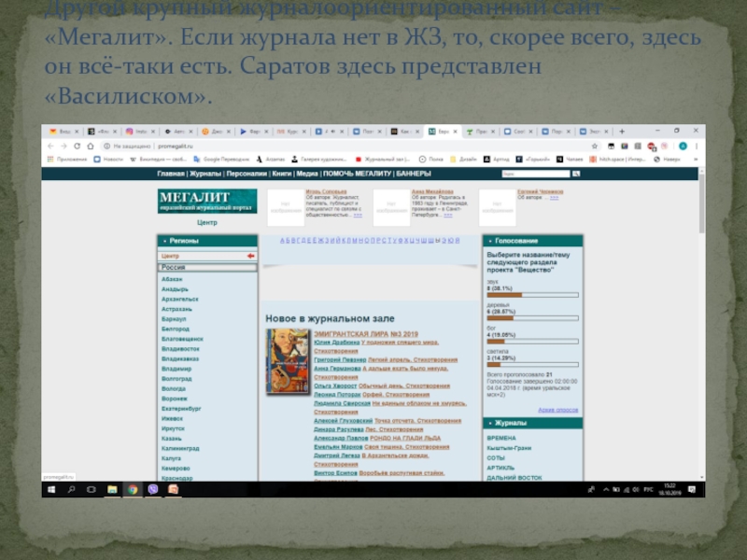Screen dimensions: 747x560
Task: Open the Windows notification center
Action: click(x=692, y=489)
